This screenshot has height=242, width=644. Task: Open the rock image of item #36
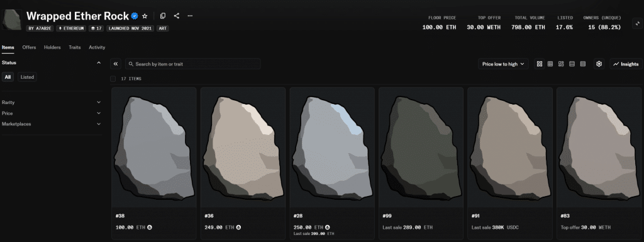pos(243,147)
